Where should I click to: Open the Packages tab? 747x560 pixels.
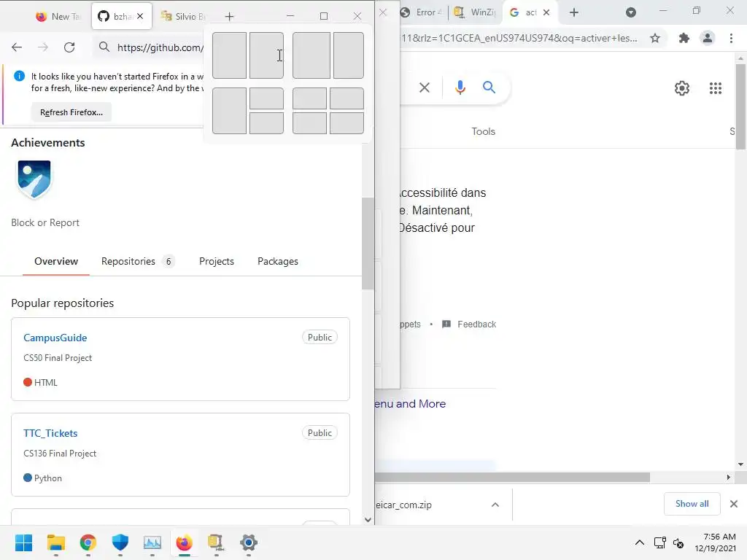click(x=278, y=261)
